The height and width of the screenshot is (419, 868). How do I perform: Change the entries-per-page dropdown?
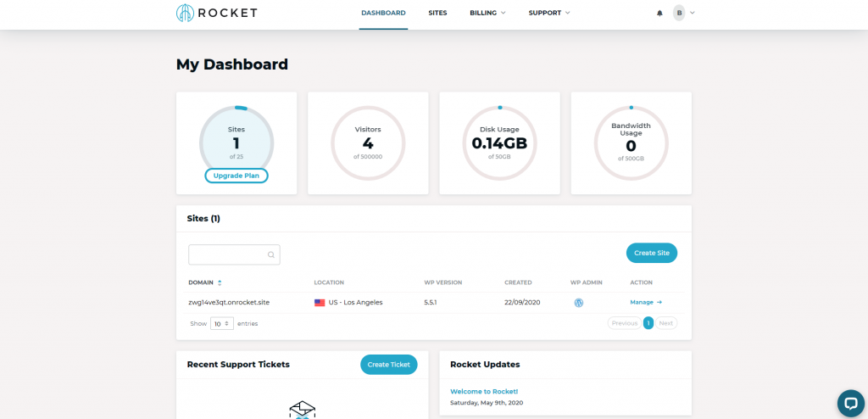coord(222,324)
